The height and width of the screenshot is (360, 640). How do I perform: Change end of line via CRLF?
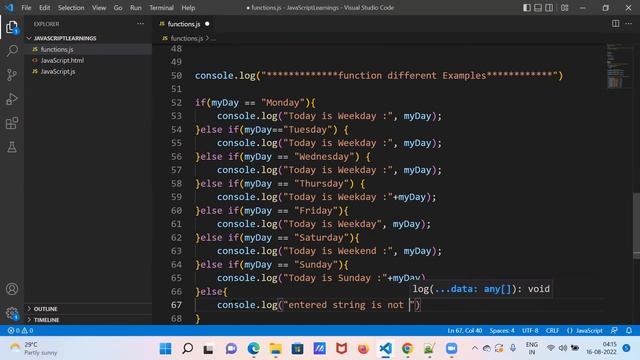coord(552,331)
